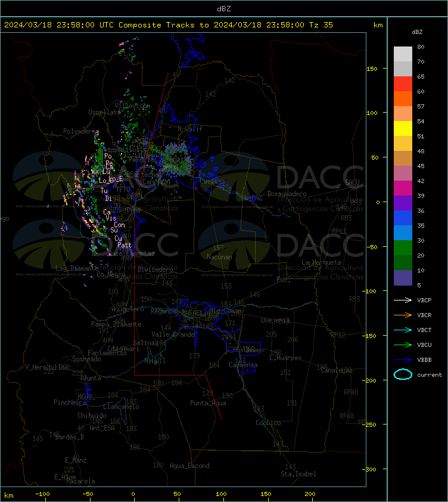This screenshot has width=448, height=502.
Task: Click the 'dBZ' label above color legend
Action: (x=417, y=32)
